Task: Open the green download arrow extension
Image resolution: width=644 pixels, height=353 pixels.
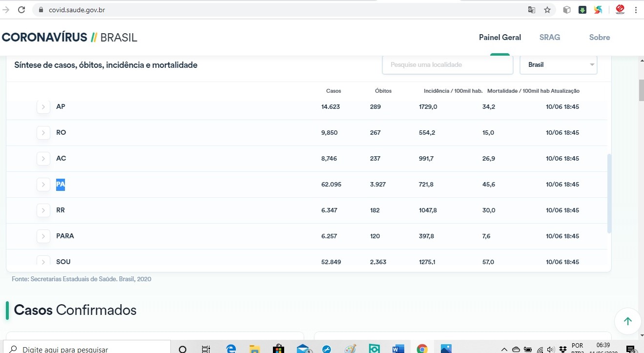Action: (x=582, y=10)
